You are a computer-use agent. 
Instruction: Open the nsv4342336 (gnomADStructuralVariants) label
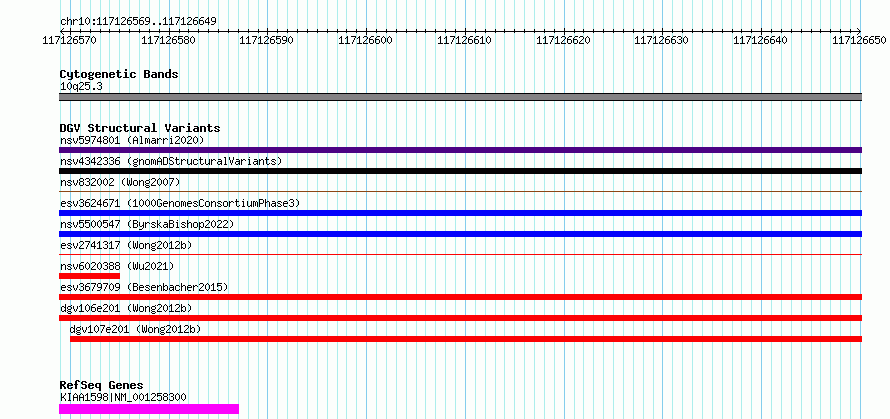click(171, 161)
